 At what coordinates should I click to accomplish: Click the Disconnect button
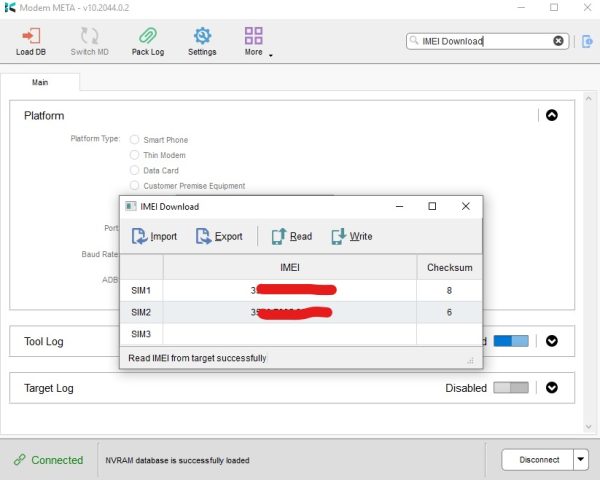coord(538,460)
